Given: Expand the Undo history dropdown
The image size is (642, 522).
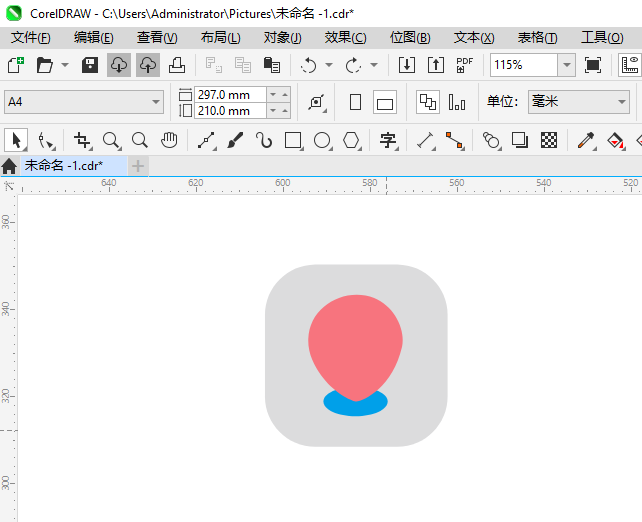Looking at the screenshot, I should 329,65.
